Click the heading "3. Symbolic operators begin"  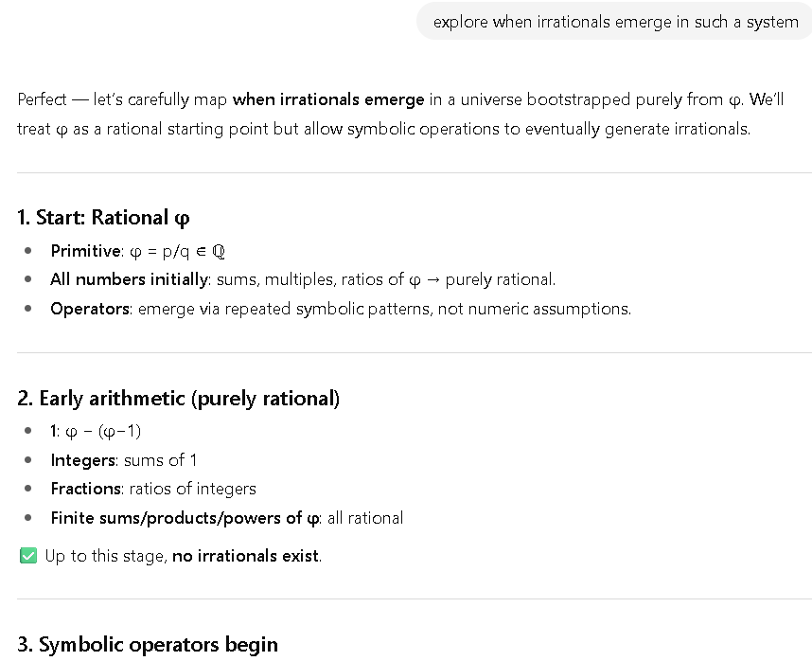click(x=148, y=645)
